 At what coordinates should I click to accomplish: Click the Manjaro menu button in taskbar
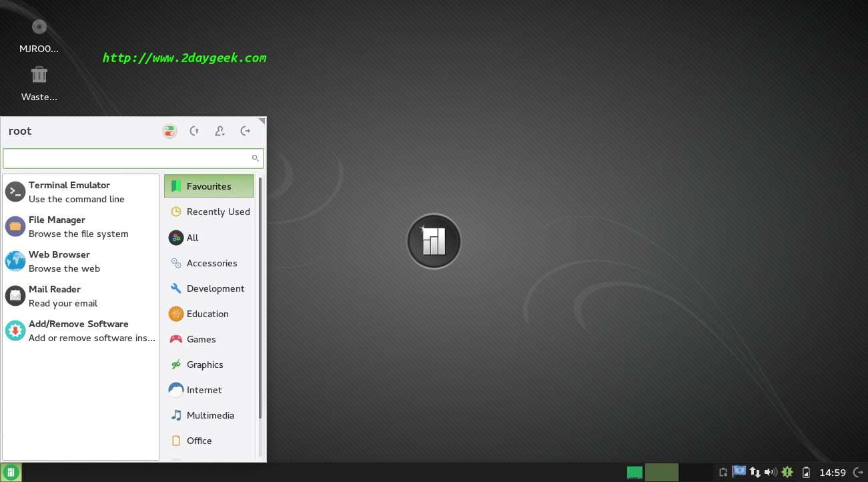pyautogui.click(x=11, y=473)
